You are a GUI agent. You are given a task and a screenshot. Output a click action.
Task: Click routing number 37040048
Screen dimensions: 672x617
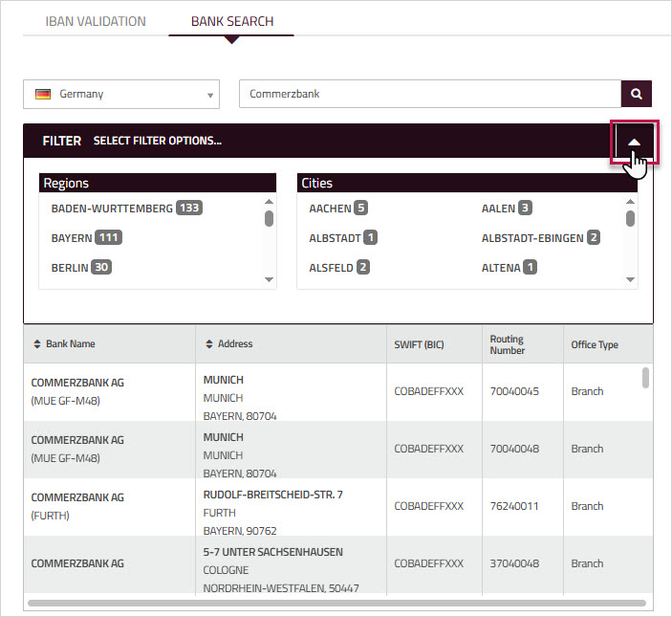click(x=514, y=563)
